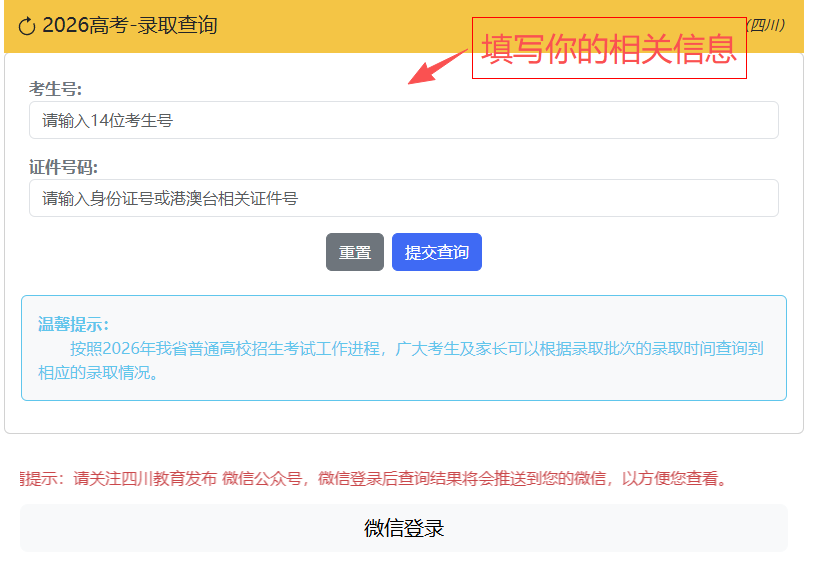Focus the 14位考生号 input field

(403, 120)
